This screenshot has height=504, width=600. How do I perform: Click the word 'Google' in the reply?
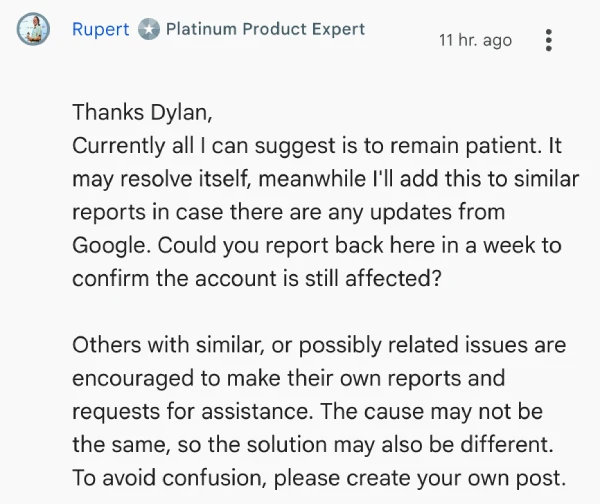111,245
